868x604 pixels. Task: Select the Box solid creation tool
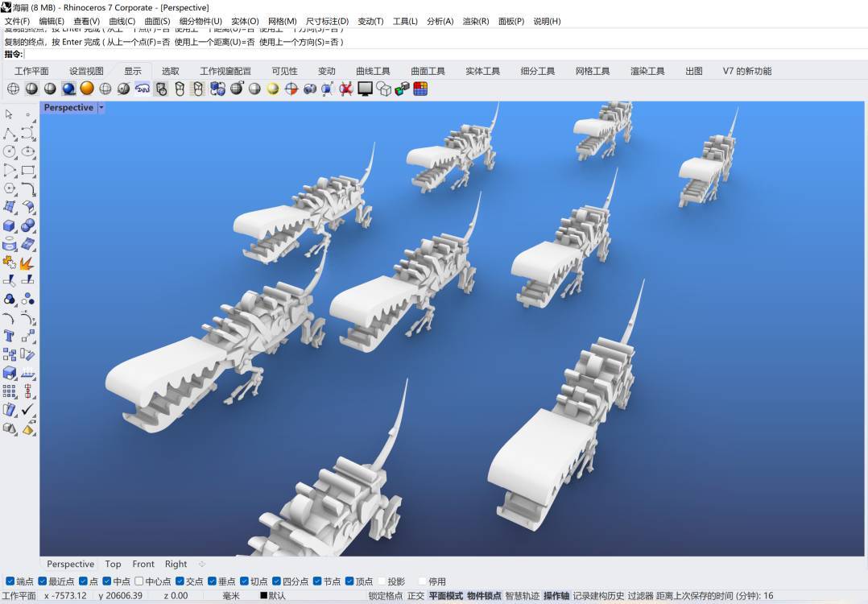point(10,225)
